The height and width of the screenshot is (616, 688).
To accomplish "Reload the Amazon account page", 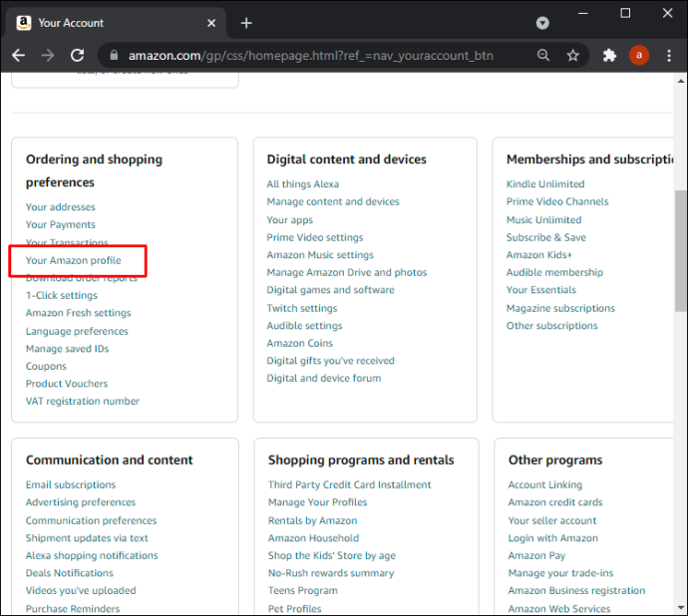I will pos(78,55).
